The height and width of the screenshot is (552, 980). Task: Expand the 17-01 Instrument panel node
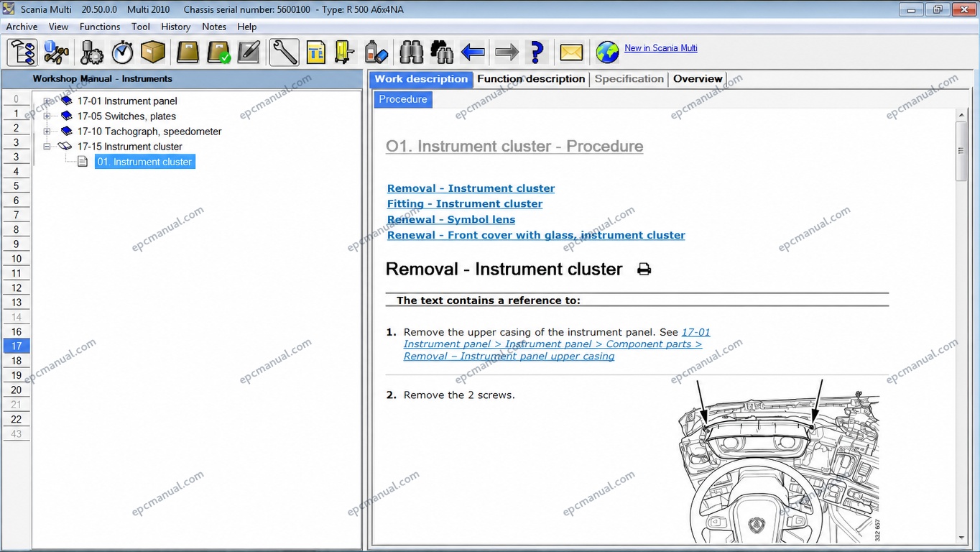(x=47, y=101)
